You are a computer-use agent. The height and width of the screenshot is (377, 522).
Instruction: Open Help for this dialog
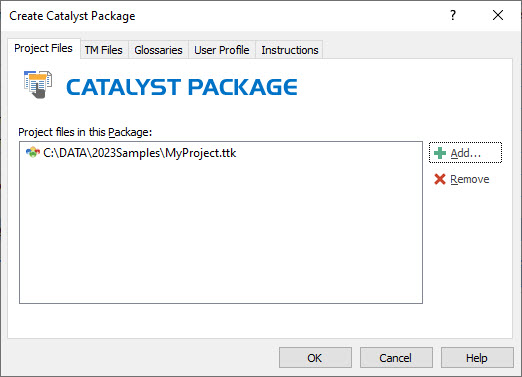(477, 358)
